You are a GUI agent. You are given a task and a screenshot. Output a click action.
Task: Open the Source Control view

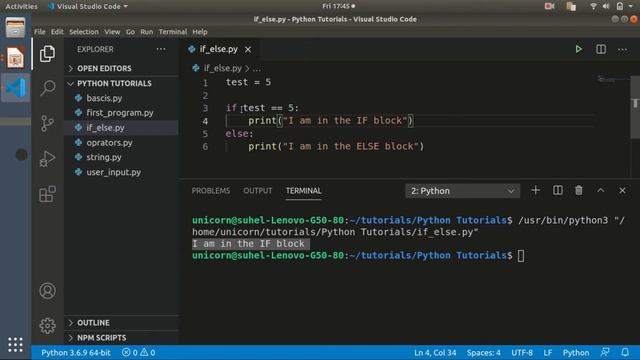[x=47, y=123]
